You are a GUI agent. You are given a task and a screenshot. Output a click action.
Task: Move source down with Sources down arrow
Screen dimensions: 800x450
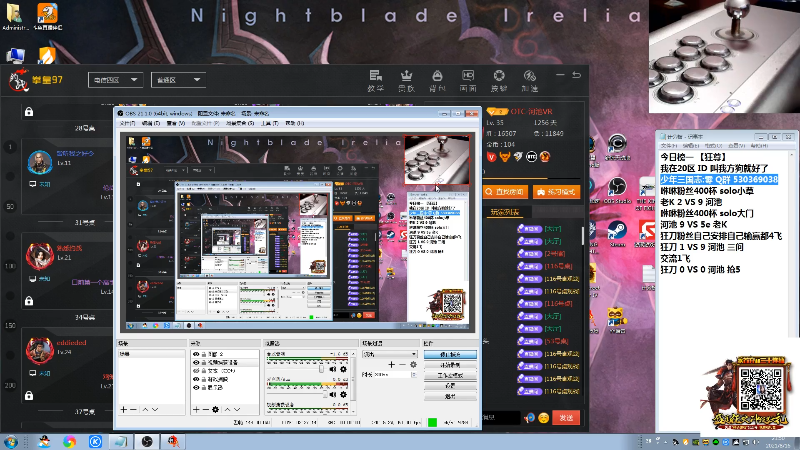tap(237, 409)
